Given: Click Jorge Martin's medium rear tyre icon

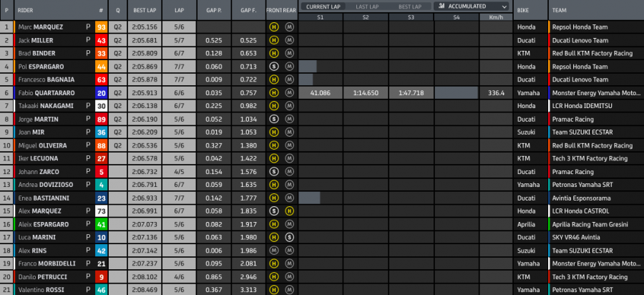Looking at the screenshot, I should pos(289,119).
